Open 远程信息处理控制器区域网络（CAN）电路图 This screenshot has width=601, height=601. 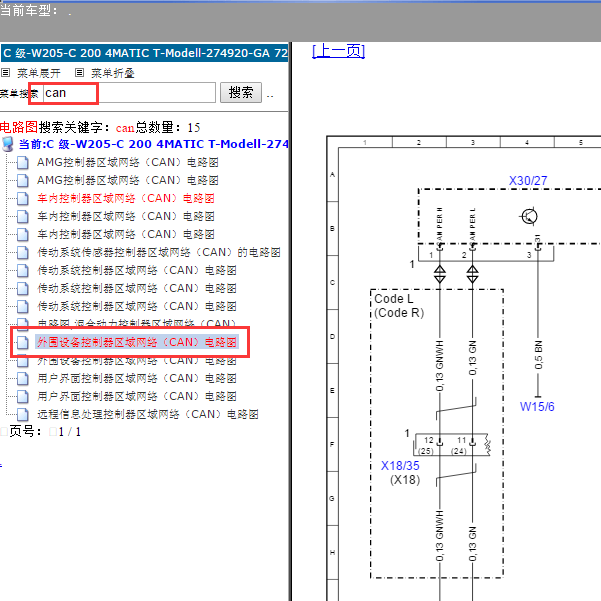(x=148, y=414)
